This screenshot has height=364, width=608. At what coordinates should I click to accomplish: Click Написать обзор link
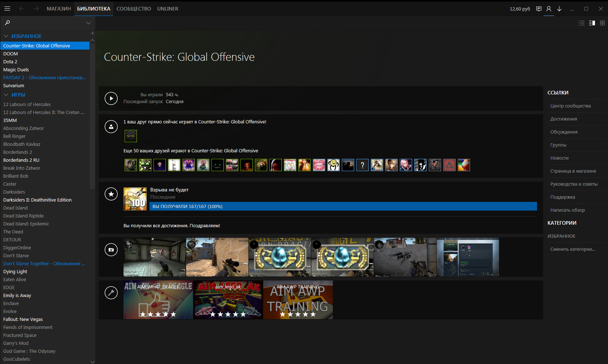[x=567, y=210]
